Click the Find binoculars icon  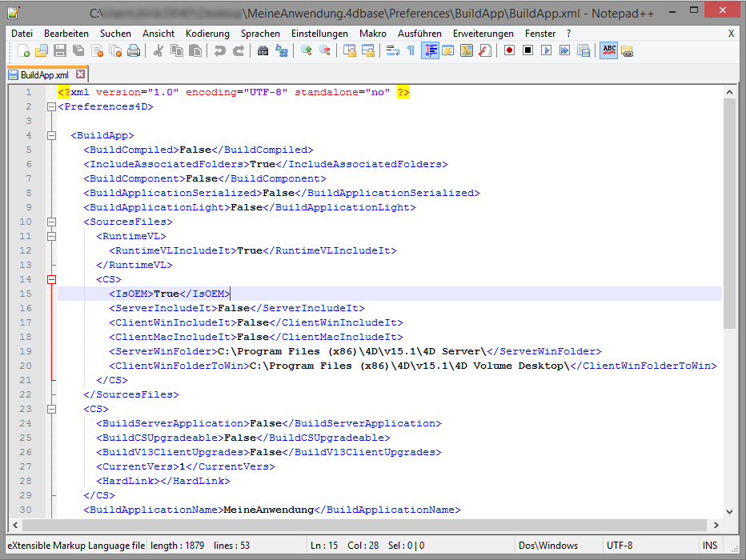263,50
